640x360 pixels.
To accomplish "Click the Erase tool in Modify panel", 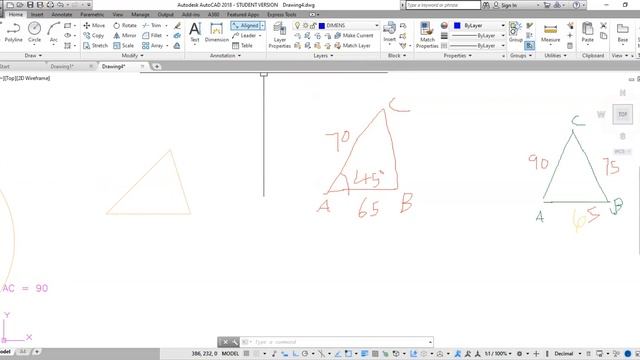I will (177, 26).
